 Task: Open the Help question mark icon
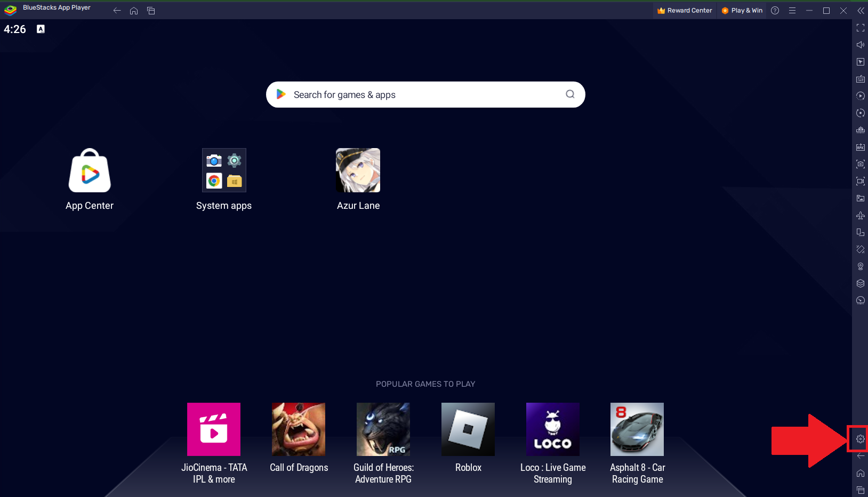[775, 11]
